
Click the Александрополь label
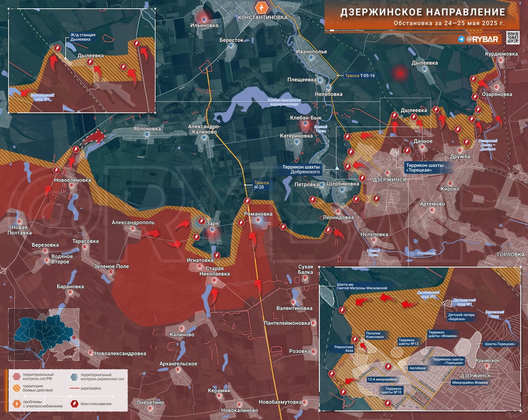pyautogui.click(x=132, y=222)
